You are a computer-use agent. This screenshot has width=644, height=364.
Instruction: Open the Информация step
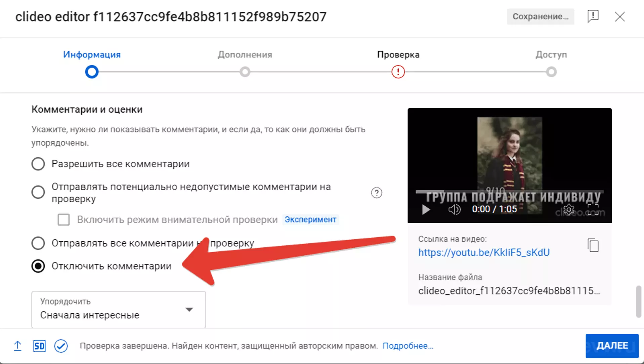(x=92, y=63)
